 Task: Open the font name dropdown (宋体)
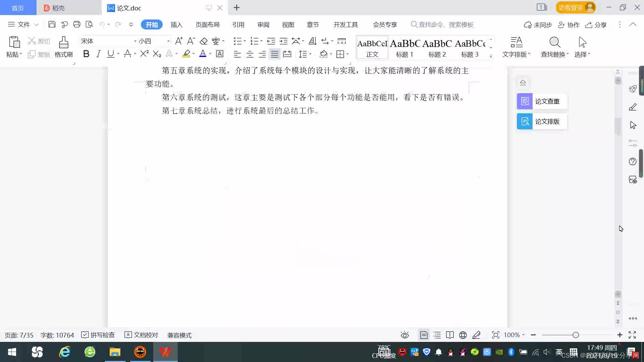(x=135, y=41)
